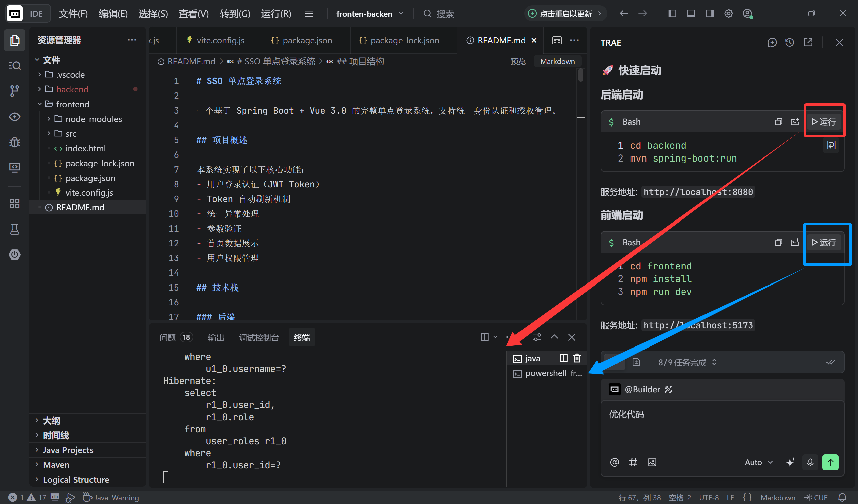This screenshot has height=504, width=858.
Task: Toggle word wrap in backend code block
Action: pyautogui.click(x=831, y=145)
